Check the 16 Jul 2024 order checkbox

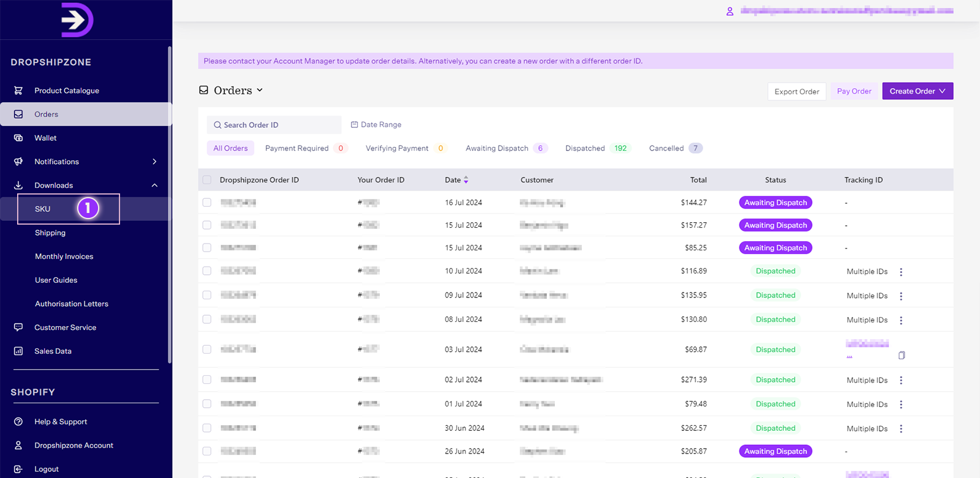coord(207,203)
